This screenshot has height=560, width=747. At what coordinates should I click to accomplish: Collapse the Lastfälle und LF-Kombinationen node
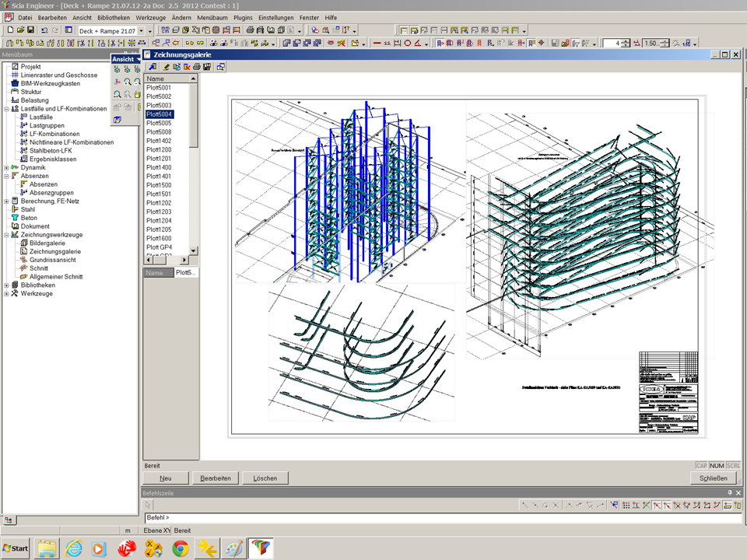point(6,109)
